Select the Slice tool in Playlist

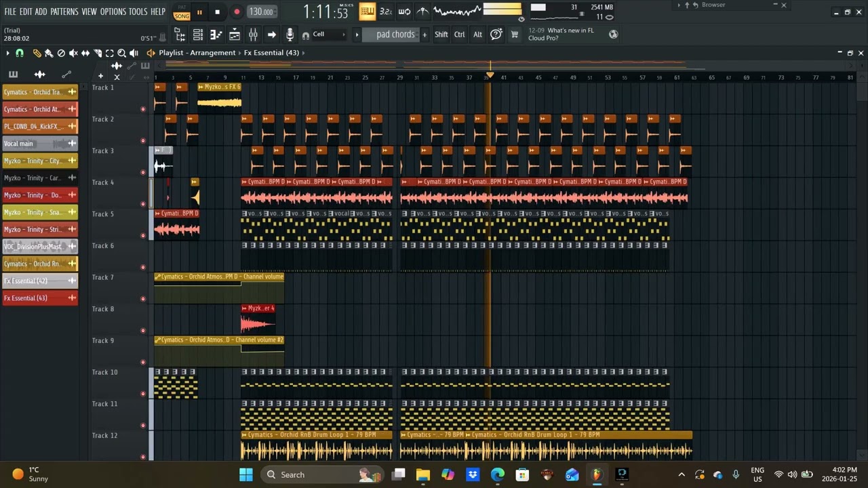coord(98,53)
